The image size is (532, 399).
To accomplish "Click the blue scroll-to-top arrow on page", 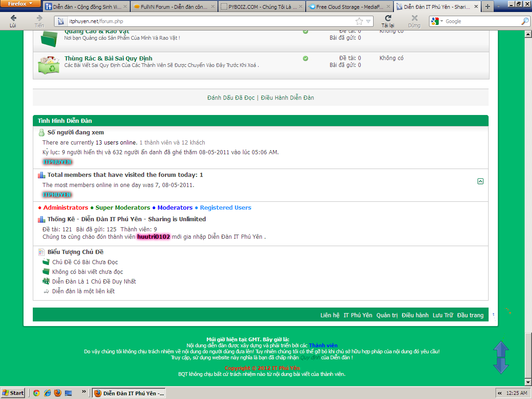I will (x=501, y=349).
